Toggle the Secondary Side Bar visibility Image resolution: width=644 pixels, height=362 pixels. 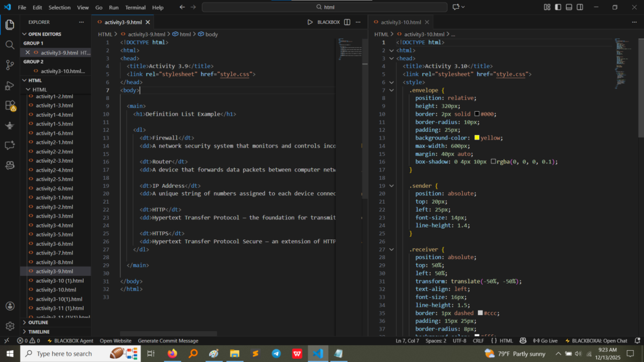pos(580,8)
